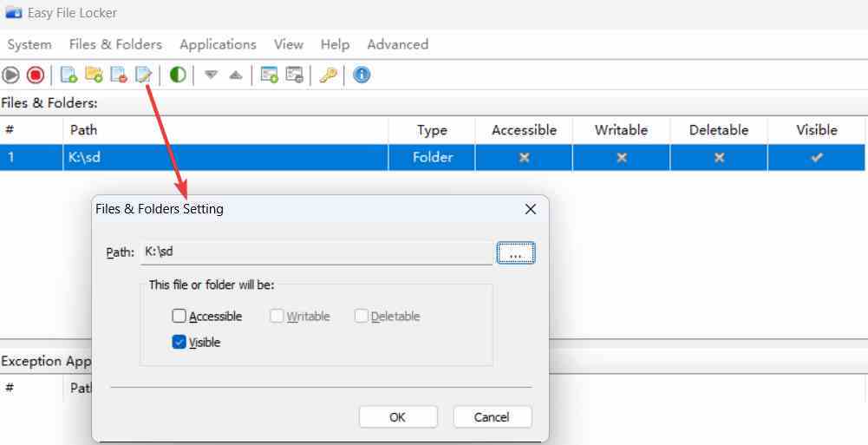
Task: Close the Files & Folders Setting dialog
Action: tap(531, 209)
